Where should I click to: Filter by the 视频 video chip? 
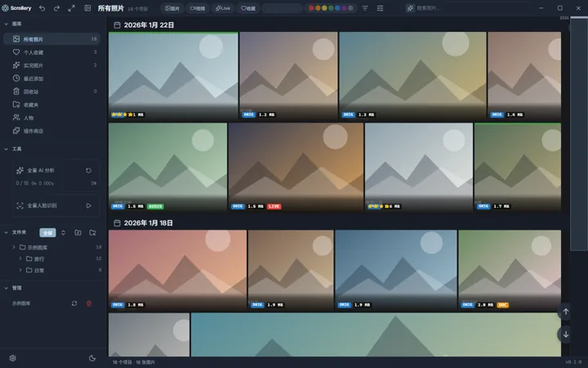click(x=198, y=8)
